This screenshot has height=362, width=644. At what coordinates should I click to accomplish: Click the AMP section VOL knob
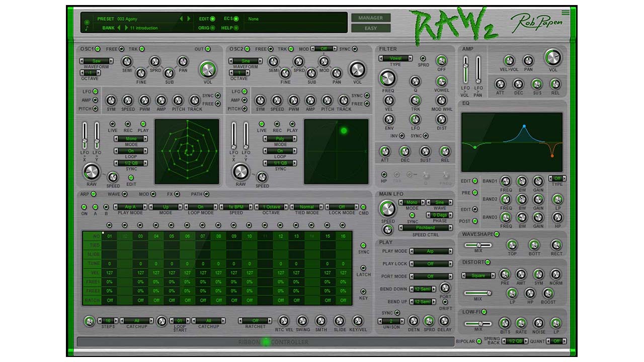[553, 57]
